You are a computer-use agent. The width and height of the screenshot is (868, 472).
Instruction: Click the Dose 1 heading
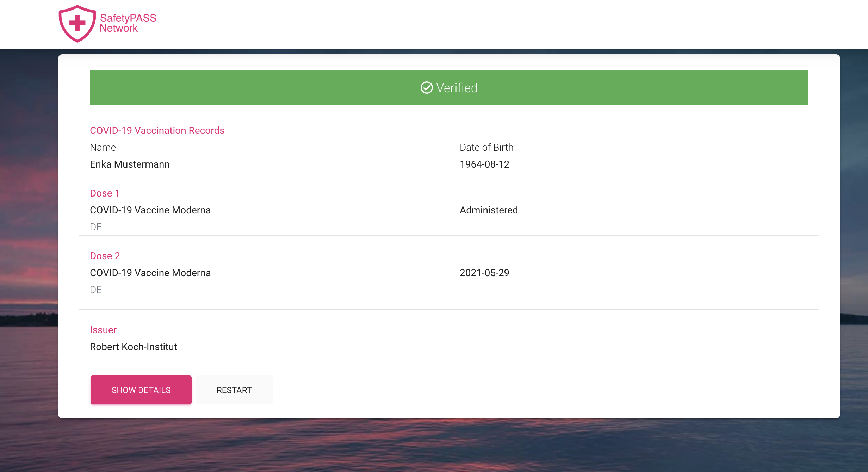[105, 193]
